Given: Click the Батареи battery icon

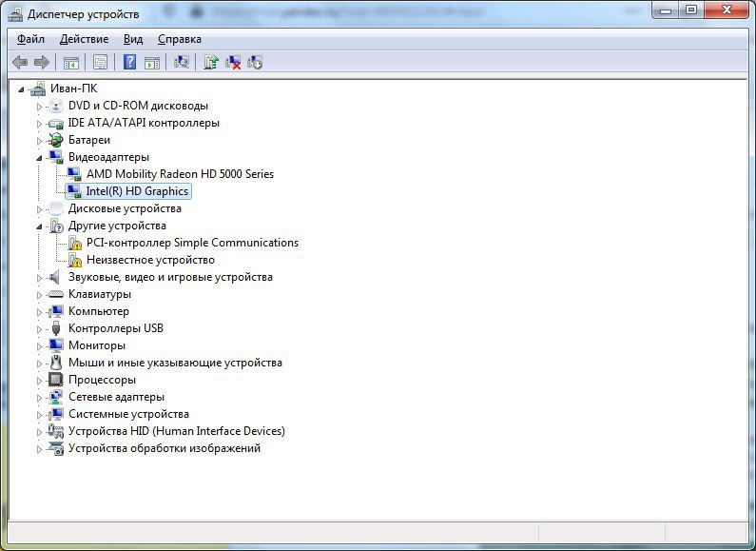Looking at the screenshot, I should (x=56, y=140).
